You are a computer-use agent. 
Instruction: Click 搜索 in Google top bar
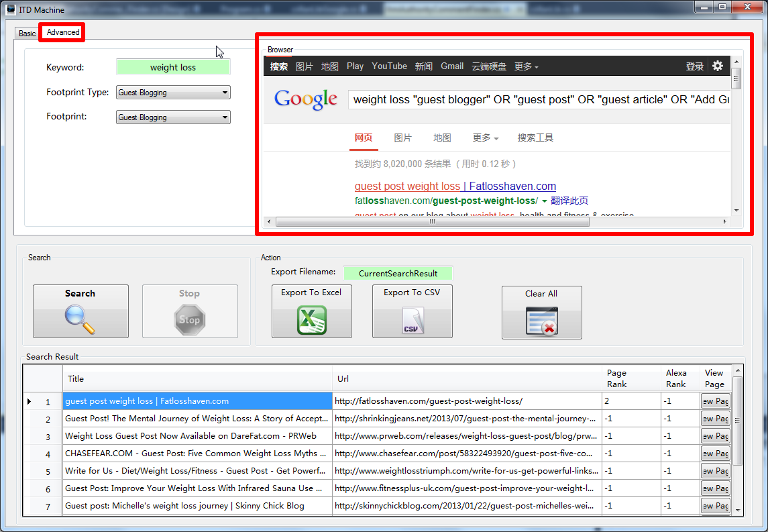tap(279, 66)
